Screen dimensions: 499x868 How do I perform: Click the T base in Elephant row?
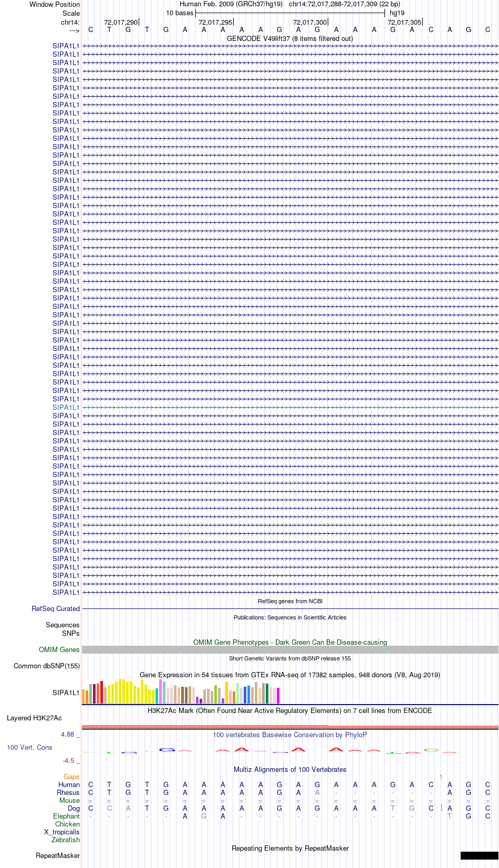point(450,816)
